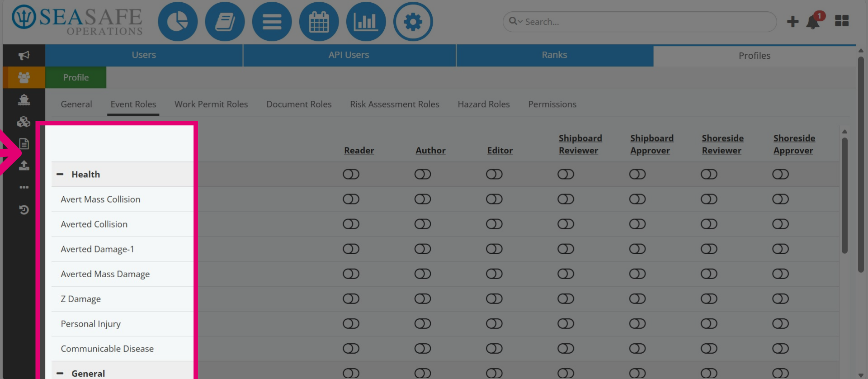
Task: Toggle Editor for Averted Collision
Action: click(494, 224)
